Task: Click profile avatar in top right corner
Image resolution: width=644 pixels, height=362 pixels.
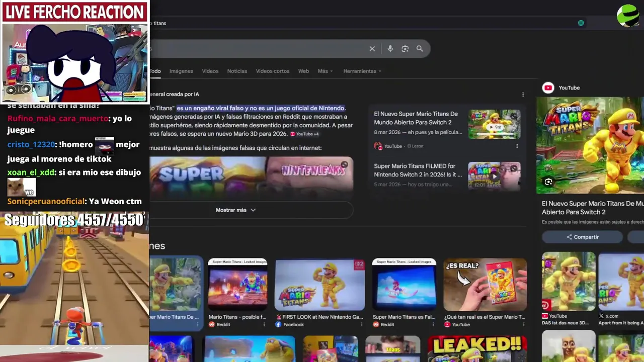Action: (627, 16)
